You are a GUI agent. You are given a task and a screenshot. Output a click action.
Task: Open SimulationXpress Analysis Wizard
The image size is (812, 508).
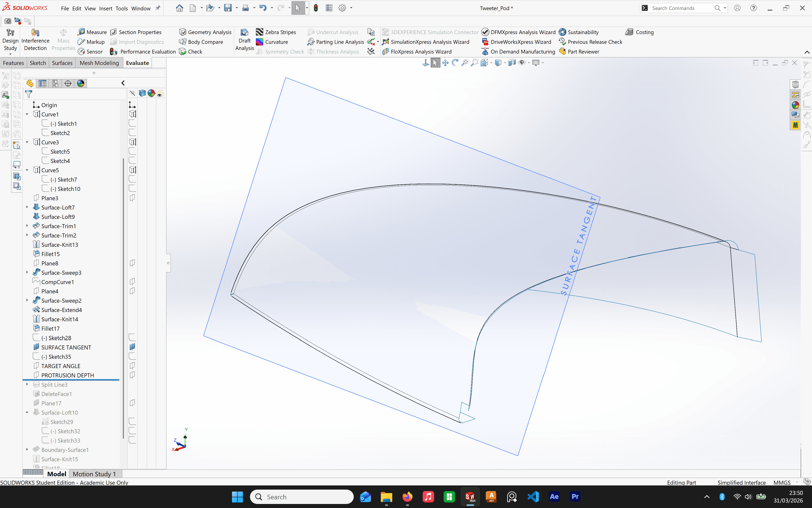[425, 42]
